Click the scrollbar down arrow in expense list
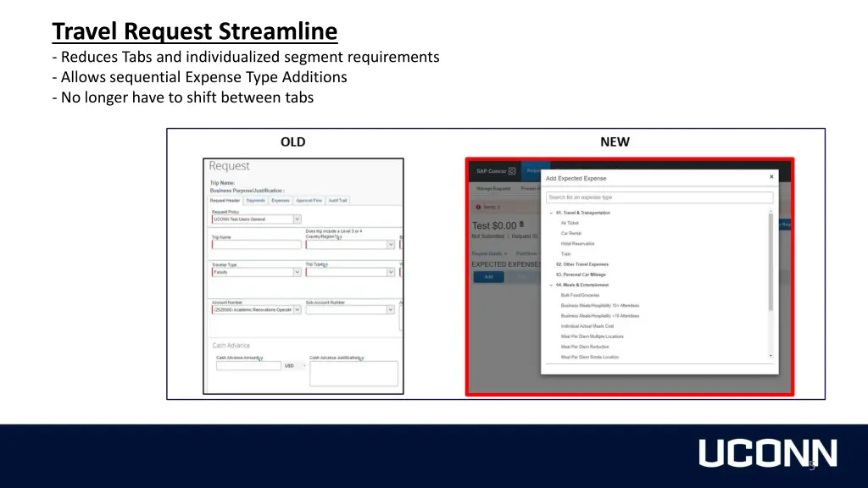 pyautogui.click(x=771, y=356)
